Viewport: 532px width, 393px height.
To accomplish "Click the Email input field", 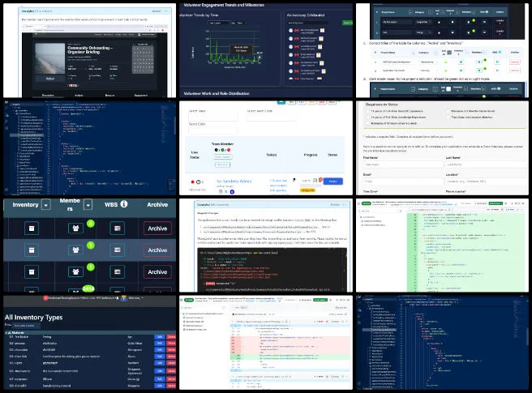I will click(x=403, y=182).
